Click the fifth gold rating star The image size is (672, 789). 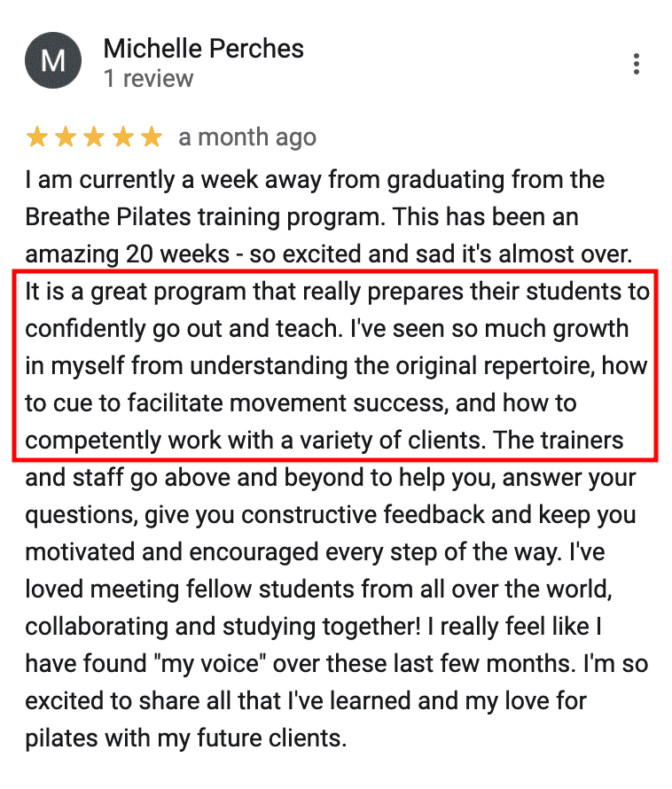point(151,137)
